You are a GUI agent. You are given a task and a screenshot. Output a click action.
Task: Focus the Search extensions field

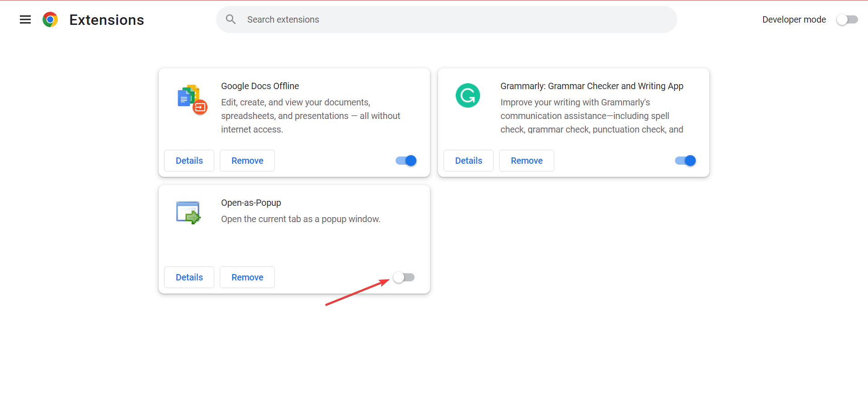[x=447, y=19]
